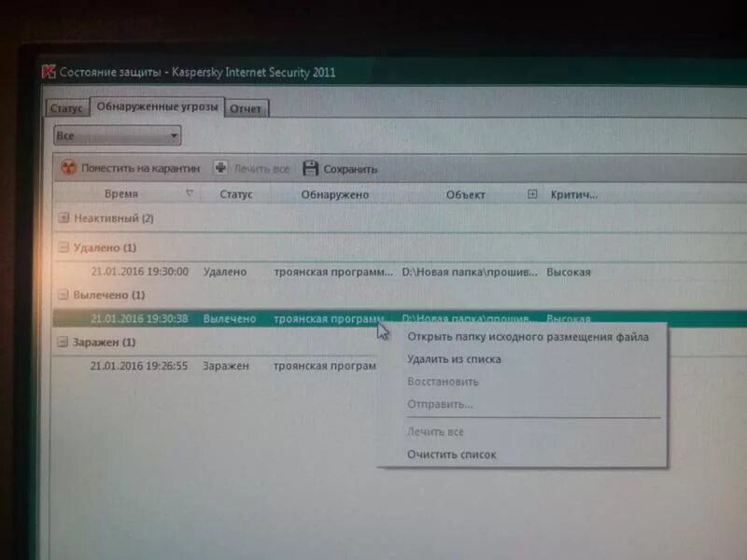Select the row dated 21.01.2016 19:30:00
The width and height of the screenshot is (747, 560).
tap(400, 272)
